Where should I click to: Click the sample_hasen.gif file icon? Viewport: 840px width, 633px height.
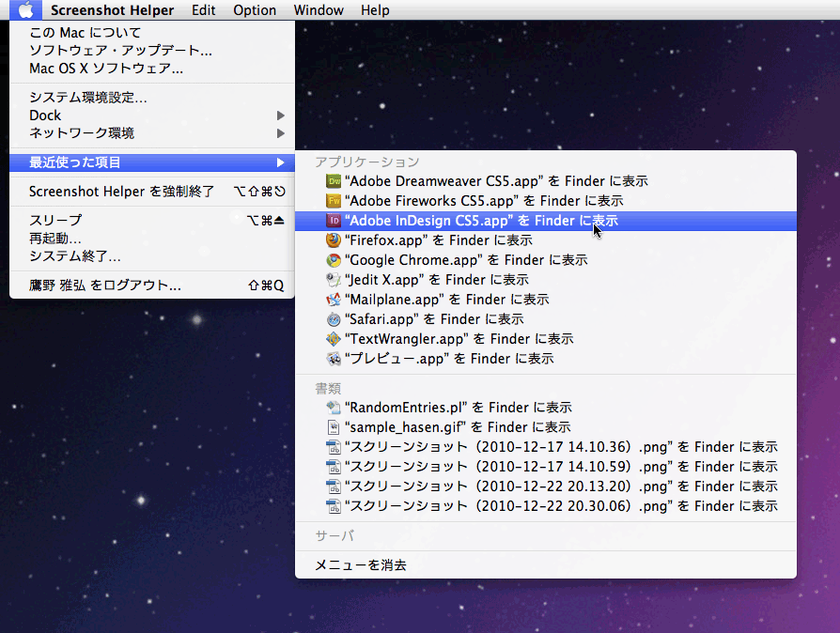click(334, 427)
